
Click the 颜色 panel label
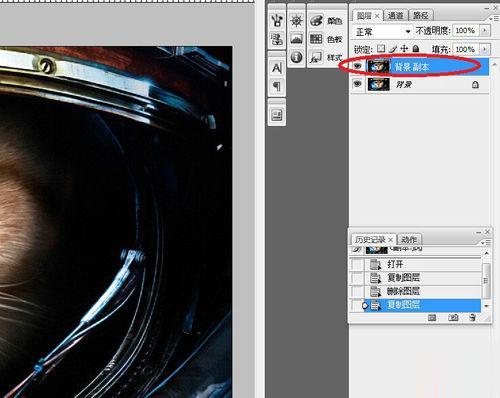(x=334, y=21)
